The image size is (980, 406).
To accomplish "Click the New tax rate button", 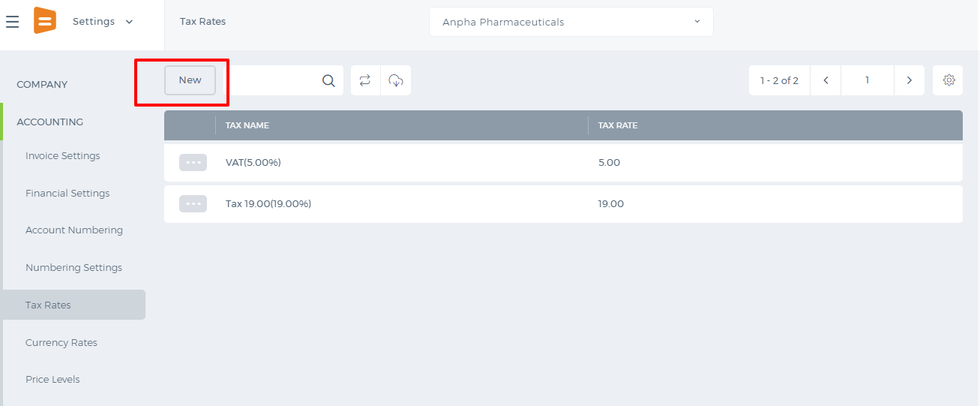I will (190, 80).
